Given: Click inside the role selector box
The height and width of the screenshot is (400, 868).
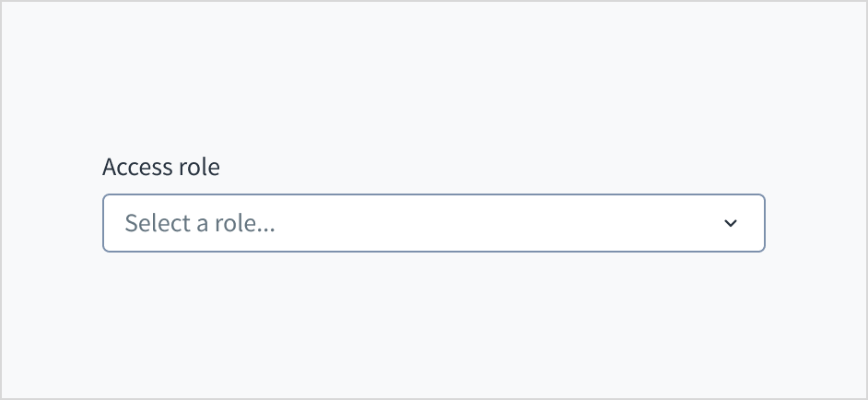Looking at the screenshot, I should (433, 223).
